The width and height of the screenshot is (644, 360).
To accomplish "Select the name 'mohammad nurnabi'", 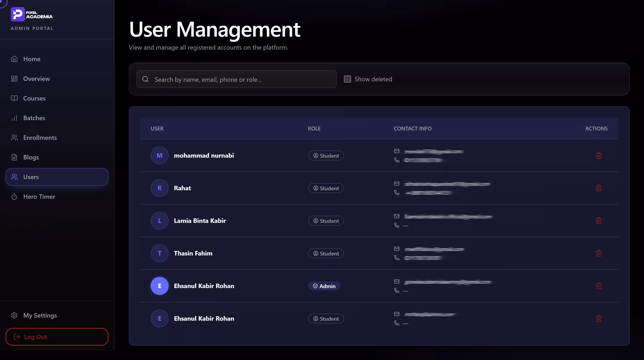I will [x=204, y=155].
